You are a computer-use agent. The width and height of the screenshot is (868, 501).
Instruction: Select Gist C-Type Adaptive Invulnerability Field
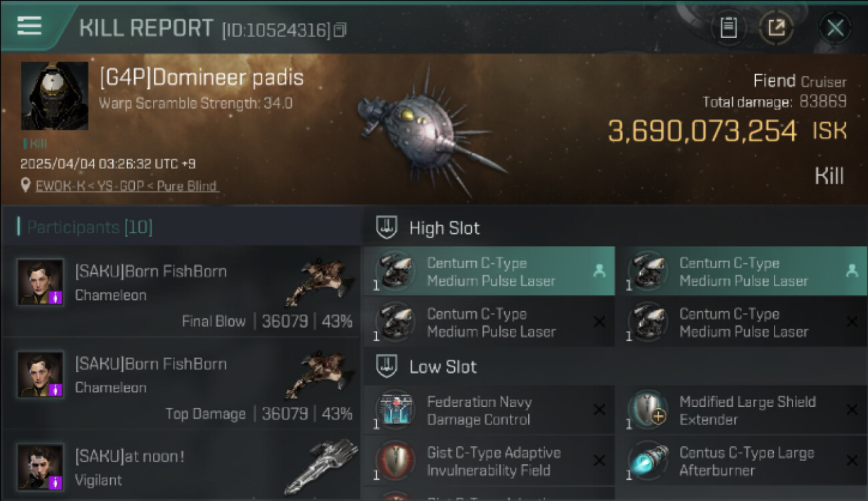coord(489,462)
